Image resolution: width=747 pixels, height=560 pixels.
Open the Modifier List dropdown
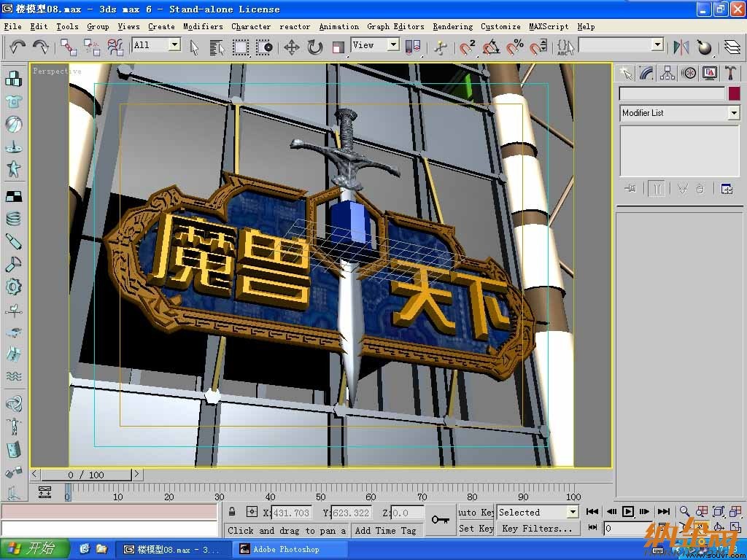(680, 113)
